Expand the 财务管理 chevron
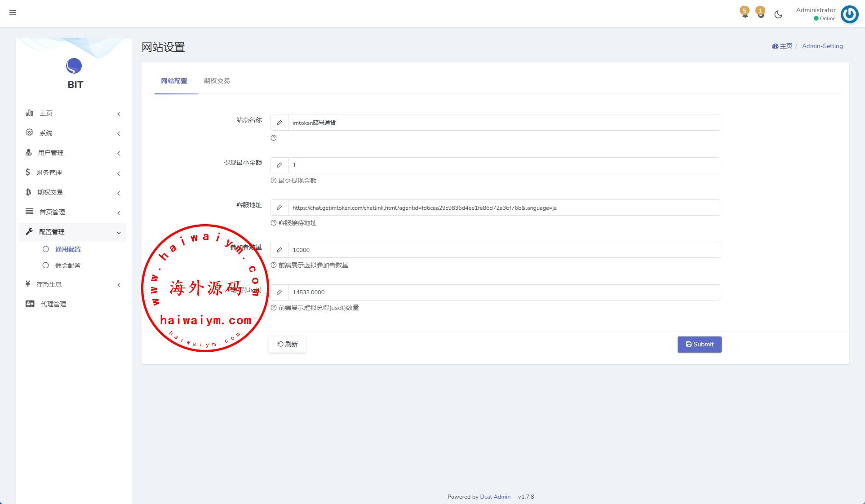Viewport: 865px width, 504px height. click(x=119, y=173)
